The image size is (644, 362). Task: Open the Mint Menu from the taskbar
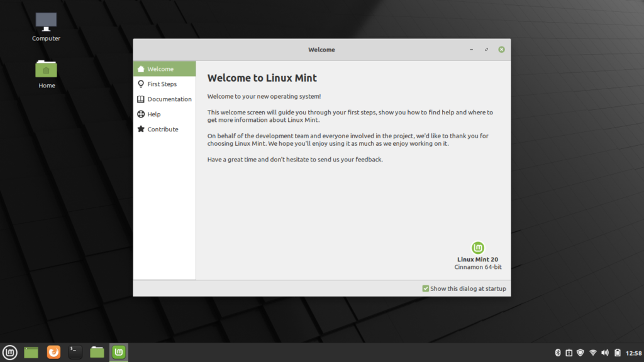(x=9, y=352)
